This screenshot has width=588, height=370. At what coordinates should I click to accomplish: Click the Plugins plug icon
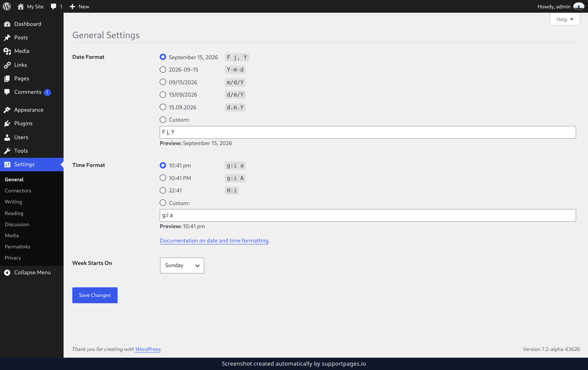tap(7, 123)
